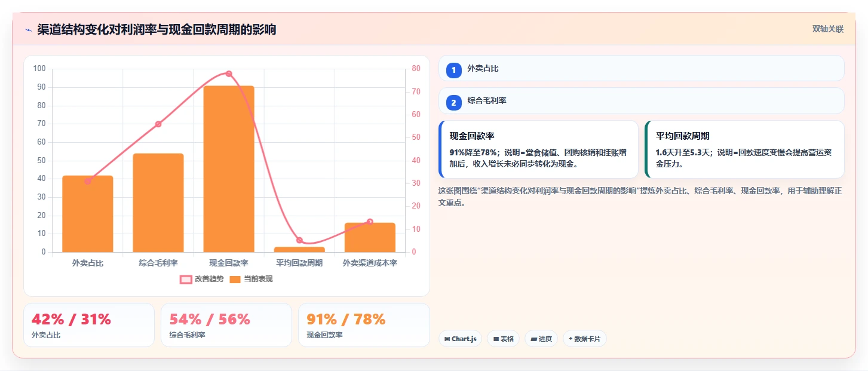Screen dimensions: 868x371
Task: Click the icon inside the 进度 tag
Action: pos(533,339)
